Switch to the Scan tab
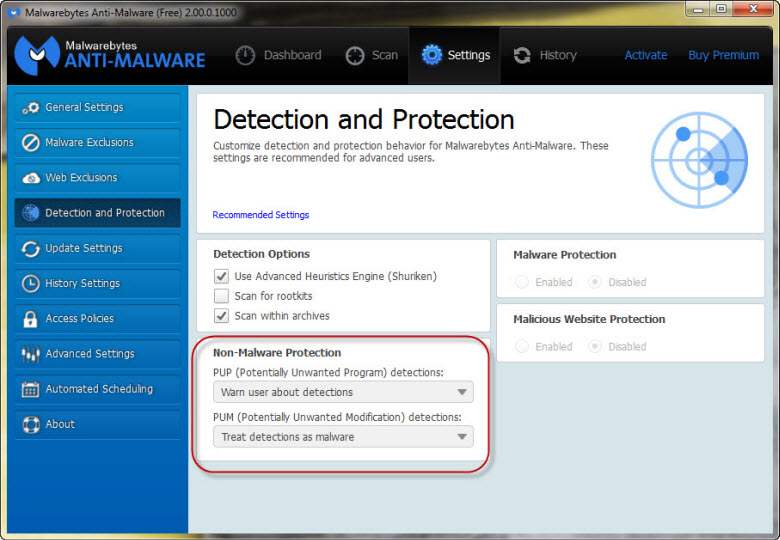Screen dimensions: 780x540 tap(372, 55)
